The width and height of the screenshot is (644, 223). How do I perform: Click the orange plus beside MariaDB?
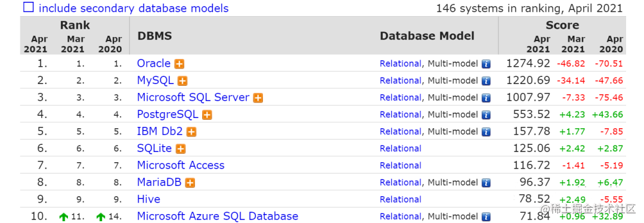pyautogui.click(x=190, y=183)
